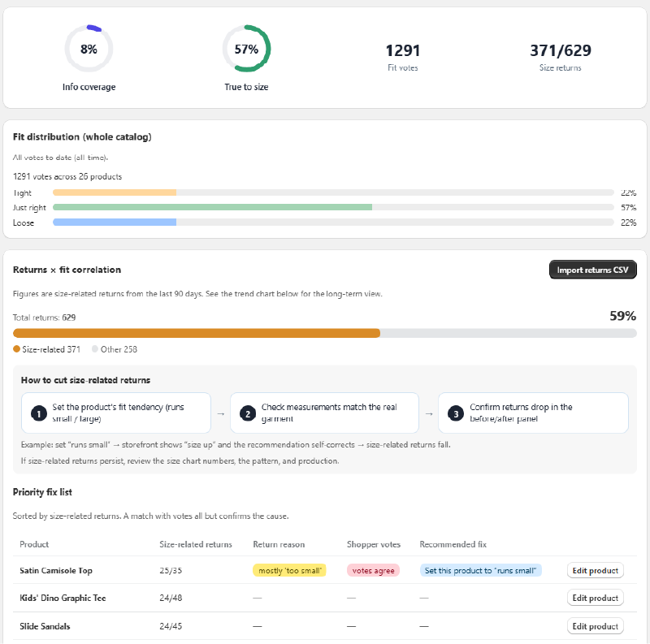The height and width of the screenshot is (644, 650).
Task: Click the 8% Info coverage ring
Action: (x=89, y=49)
